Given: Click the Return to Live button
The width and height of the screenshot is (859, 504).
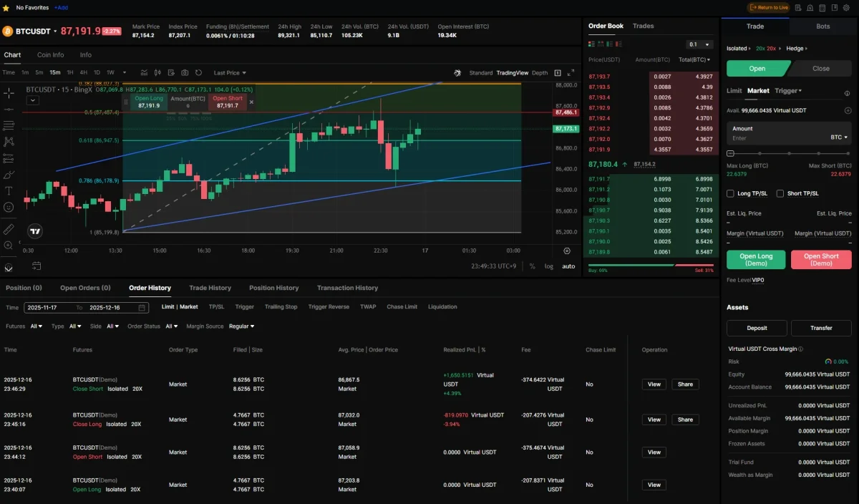Looking at the screenshot, I should click(768, 7).
